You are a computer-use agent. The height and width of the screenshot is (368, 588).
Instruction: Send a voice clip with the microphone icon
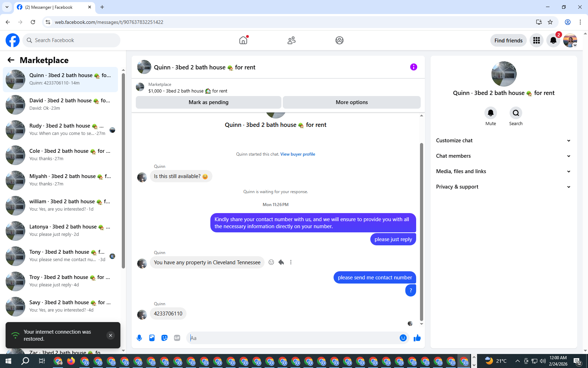(x=139, y=338)
